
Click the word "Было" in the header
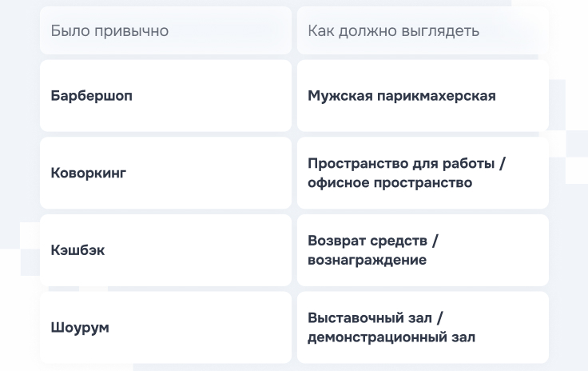(68, 31)
